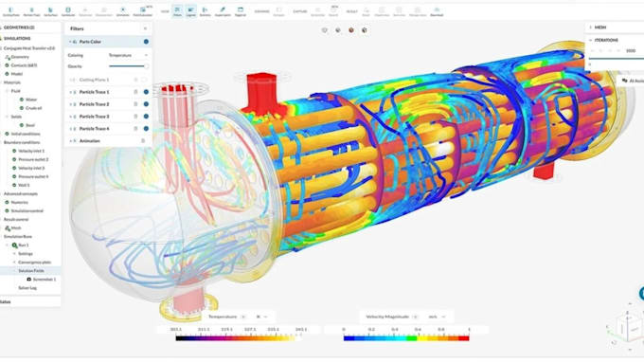Select the orange sphere render mode icon

pos(351,30)
